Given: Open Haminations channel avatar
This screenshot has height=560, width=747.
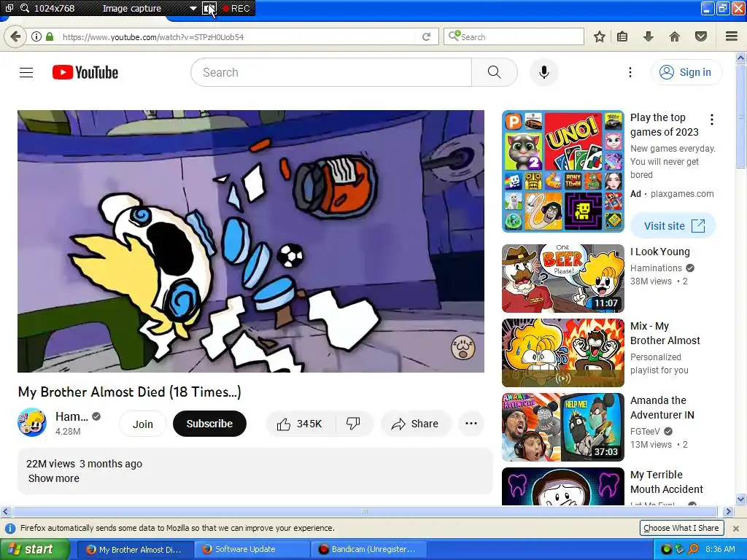Looking at the screenshot, I should coord(32,422).
